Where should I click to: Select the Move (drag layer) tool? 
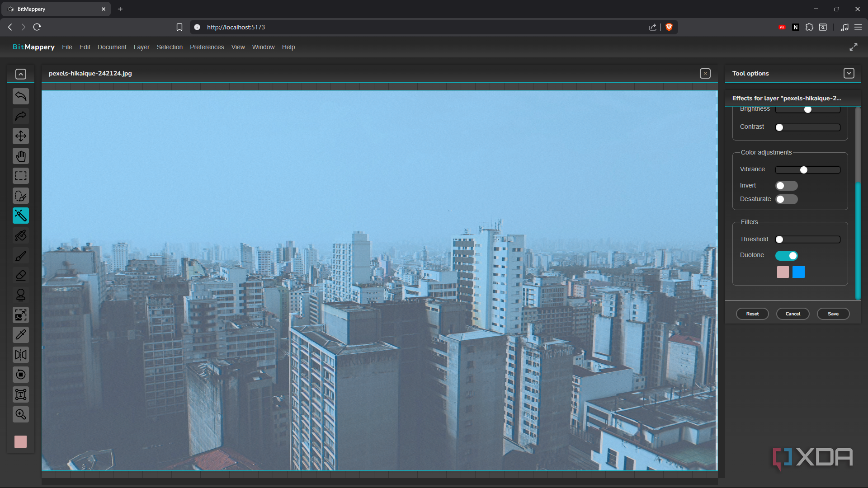[x=21, y=136]
